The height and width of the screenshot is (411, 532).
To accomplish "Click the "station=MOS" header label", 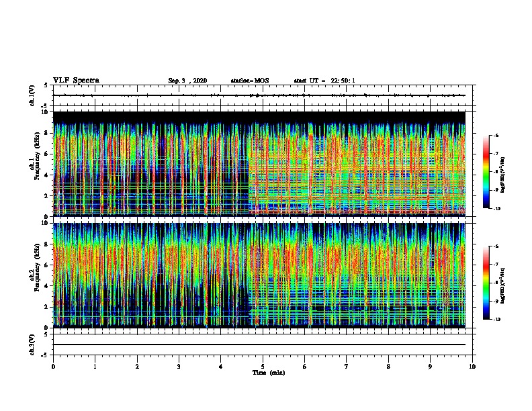I will coord(250,81).
